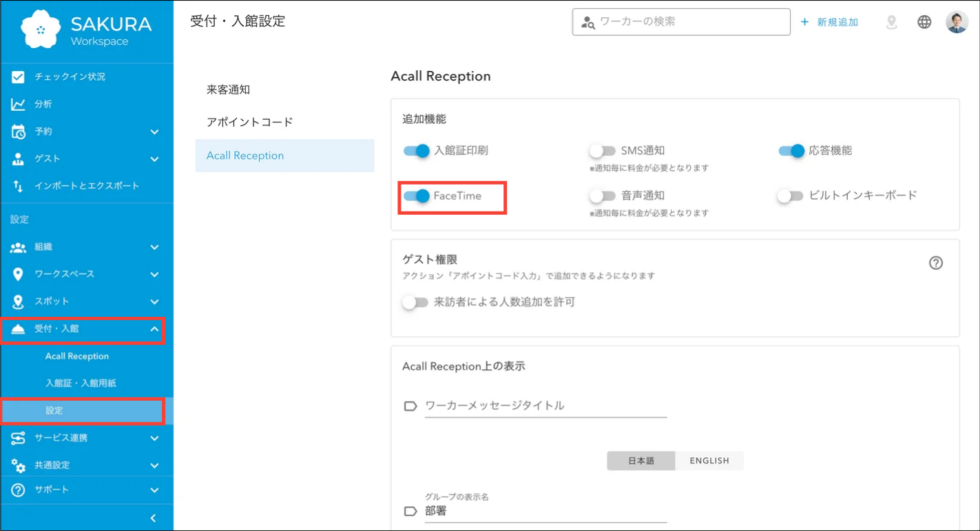Expand the 組織 menu chevron
The height and width of the screenshot is (531, 980).
click(x=154, y=247)
